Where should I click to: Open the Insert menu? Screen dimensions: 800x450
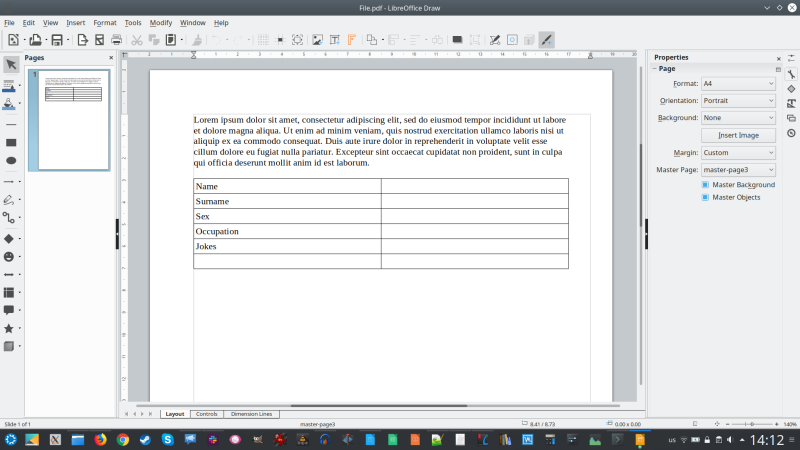[76, 23]
